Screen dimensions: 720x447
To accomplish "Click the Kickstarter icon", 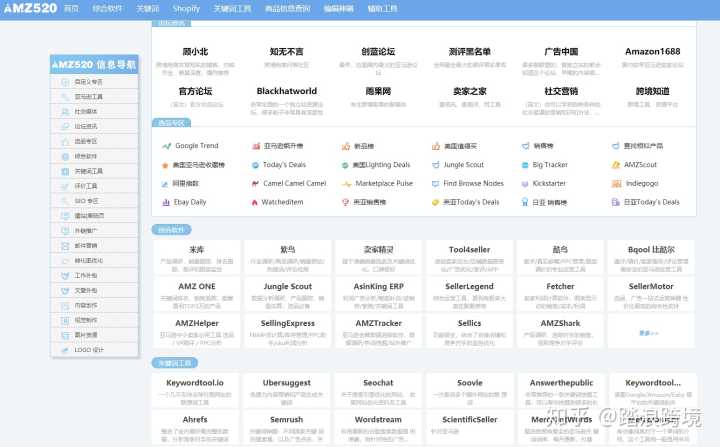I will click(x=525, y=184).
